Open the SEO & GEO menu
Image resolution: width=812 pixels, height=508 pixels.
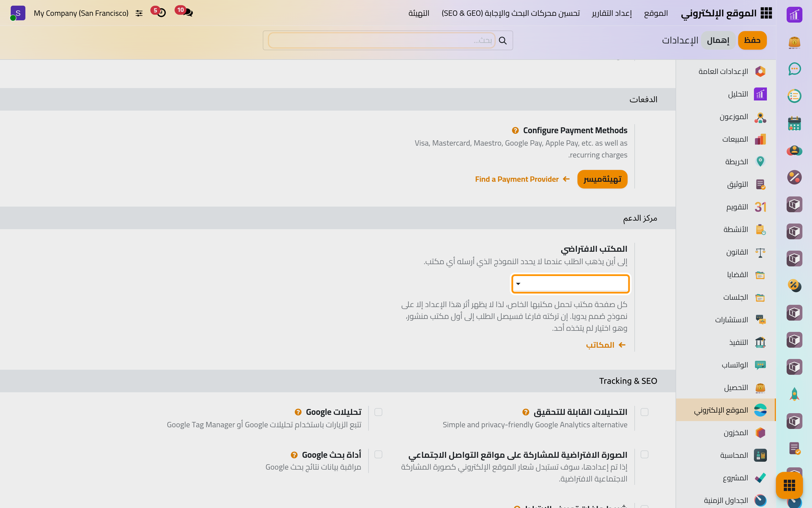510,13
